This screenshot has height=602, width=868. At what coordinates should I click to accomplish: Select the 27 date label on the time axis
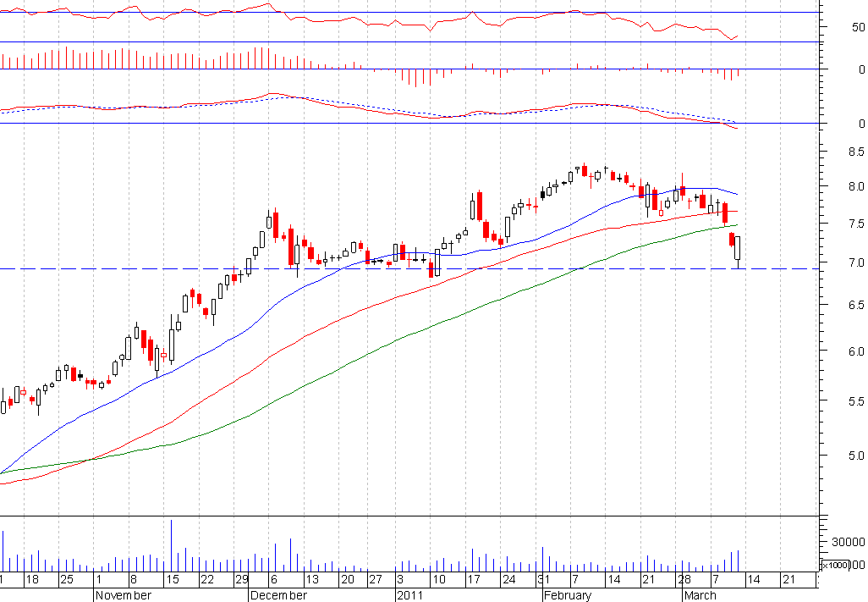tap(376, 580)
